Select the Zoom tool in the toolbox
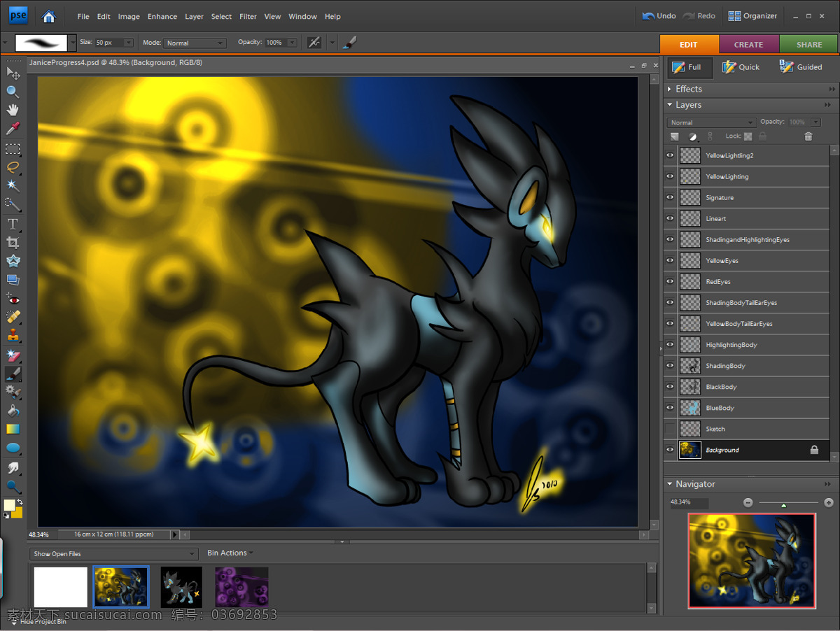The width and height of the screenshot is (840, 631). coord(13,92)
